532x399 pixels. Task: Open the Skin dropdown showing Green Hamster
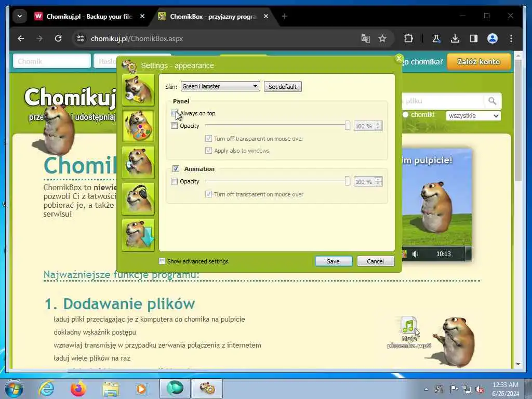[x=220, y=86]
